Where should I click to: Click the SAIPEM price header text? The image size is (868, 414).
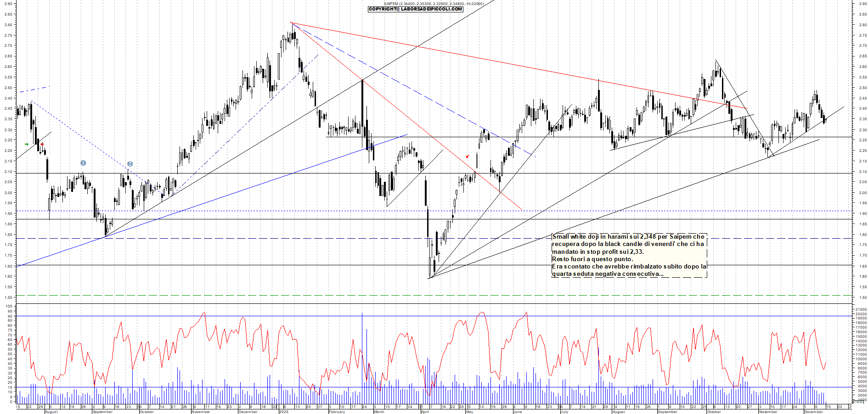(434, 4)
